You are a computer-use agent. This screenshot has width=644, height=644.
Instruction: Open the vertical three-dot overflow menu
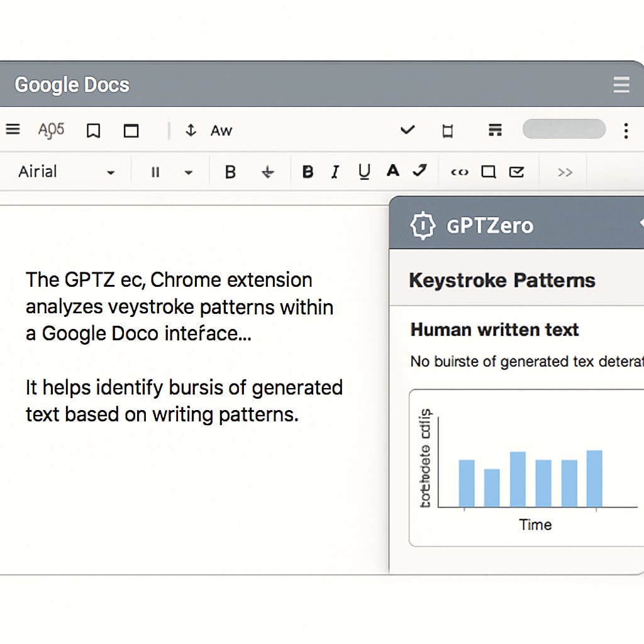pos(626,131)
